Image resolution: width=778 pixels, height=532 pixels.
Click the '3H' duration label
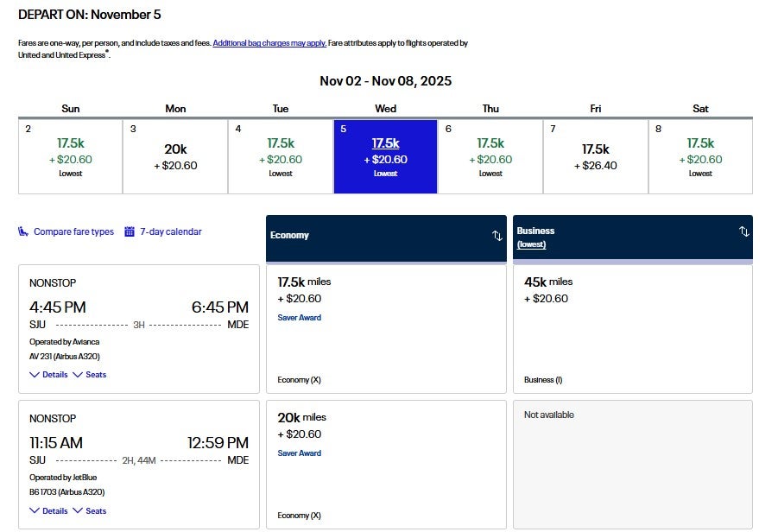pos(139,325)
